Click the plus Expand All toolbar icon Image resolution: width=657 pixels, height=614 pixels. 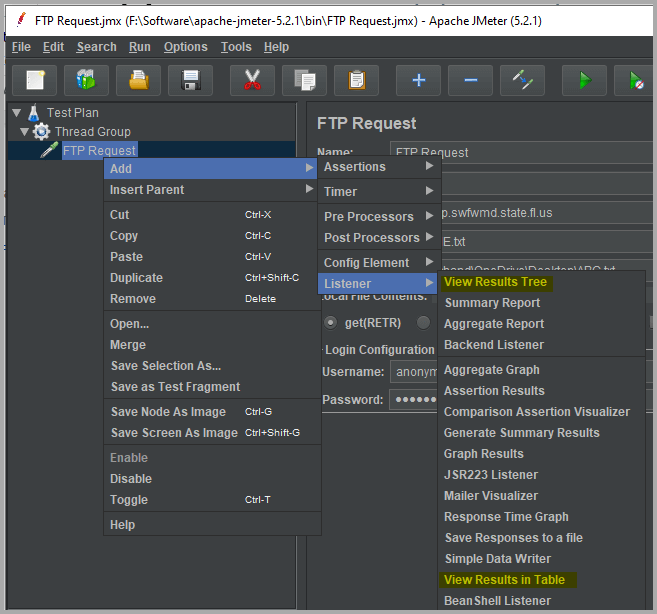(x=418, y=80)
